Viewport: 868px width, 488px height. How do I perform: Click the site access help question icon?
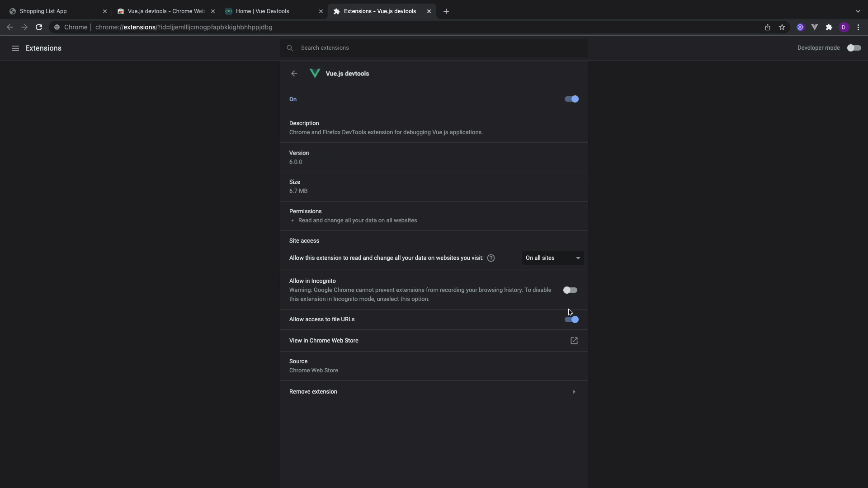coord(491,258)
